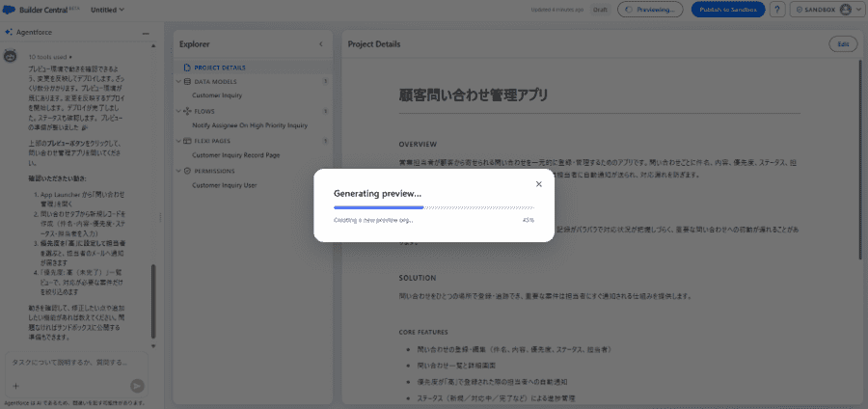Open Customer Inquiry Record Page

pos(236,155)
